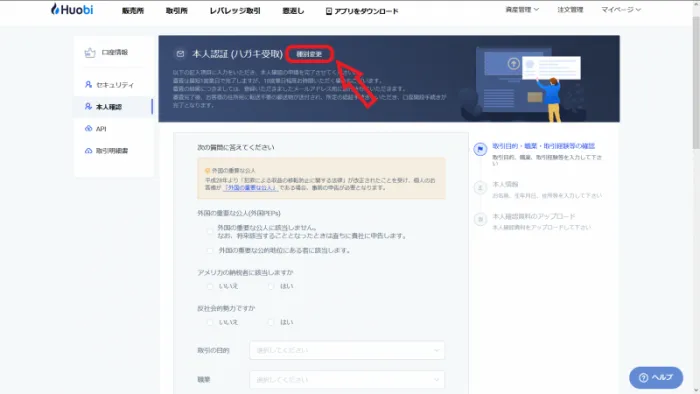
Task: Click the 本人情報 step icon
Action: click(x=480, y=187)
